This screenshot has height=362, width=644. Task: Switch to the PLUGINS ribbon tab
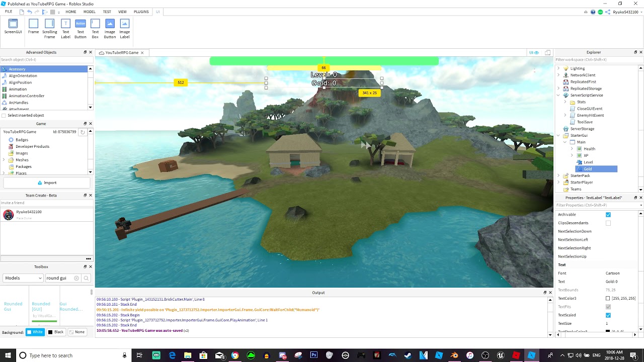(141, 12)
